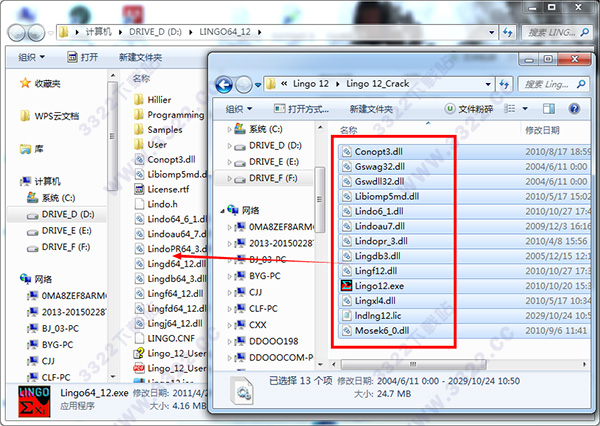Click 打开方式... in front window toolbar
Image resolution: width=600 pixels, height=426 pixels.
click(302, 109)
